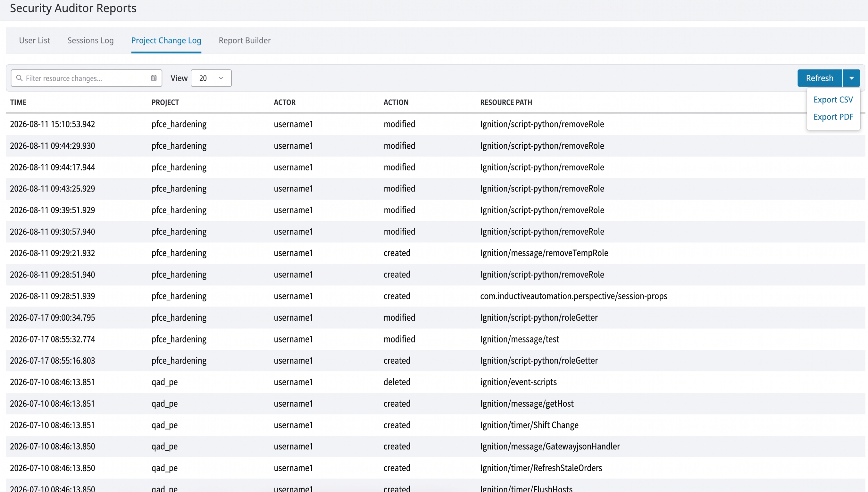The image size is (868, 492).
Task: Click the deleted action cell
Action: tap(397, 382)
